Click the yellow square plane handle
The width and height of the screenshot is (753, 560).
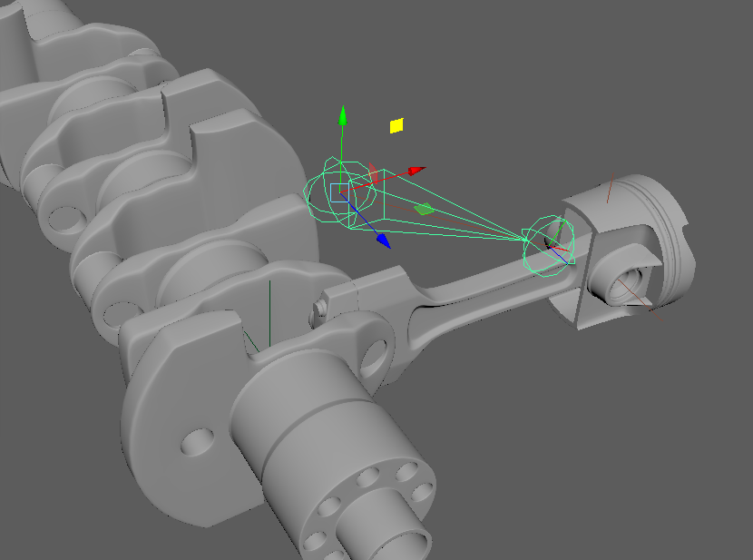coord(396,126)
